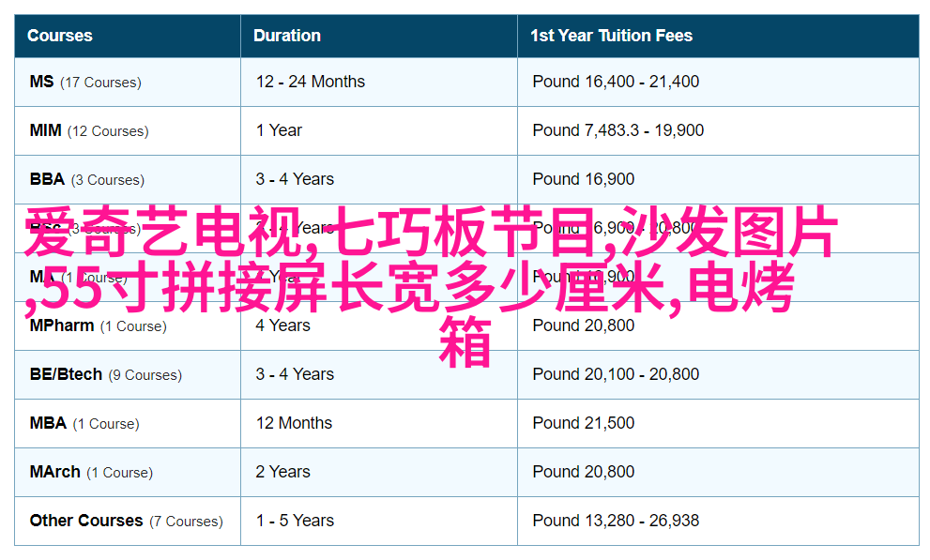Click the "2 Years" MArch duration
The image size is (930, 560).
(x=282, y=472)
